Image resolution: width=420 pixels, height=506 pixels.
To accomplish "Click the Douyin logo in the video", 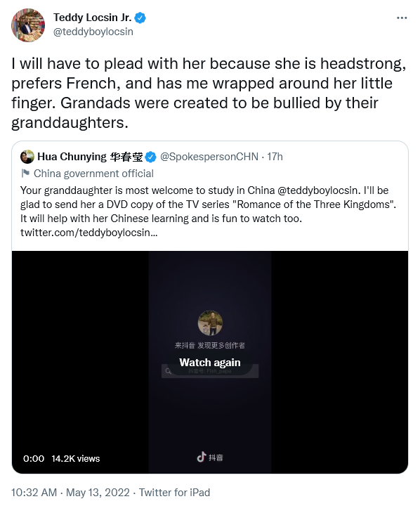I will (210, 457).
